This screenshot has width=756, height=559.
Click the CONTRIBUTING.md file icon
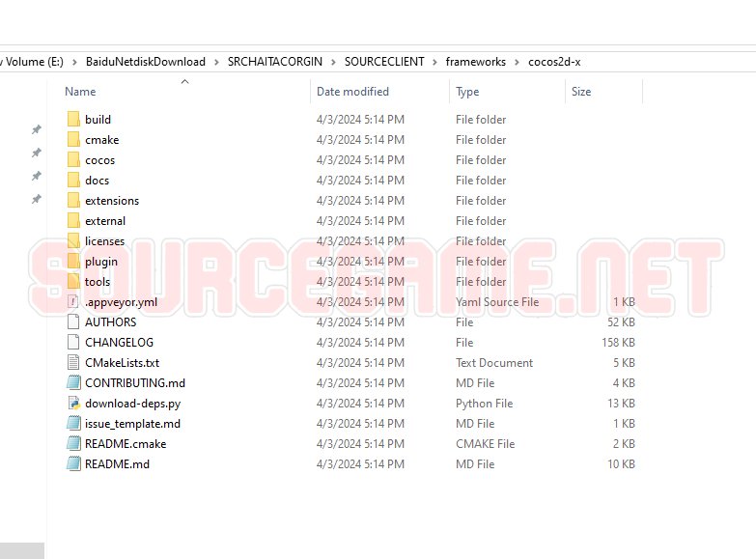(73, 383)
